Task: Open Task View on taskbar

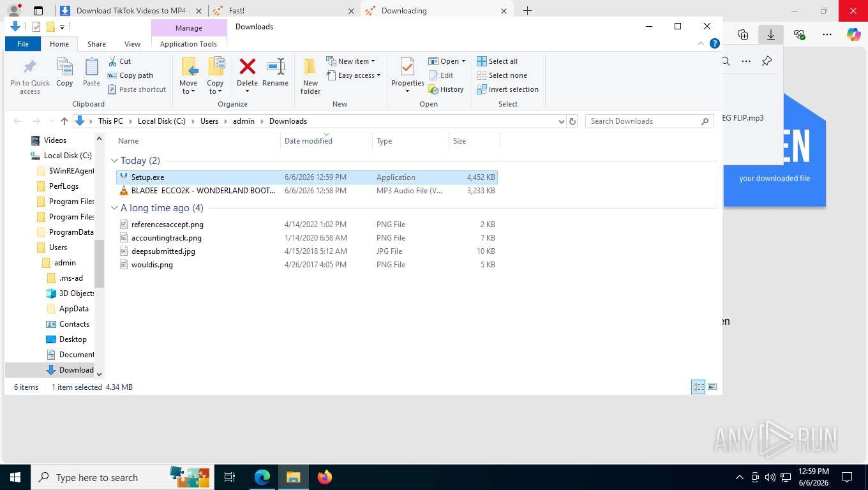Action: pyautogui.click(x=230, y=477)
